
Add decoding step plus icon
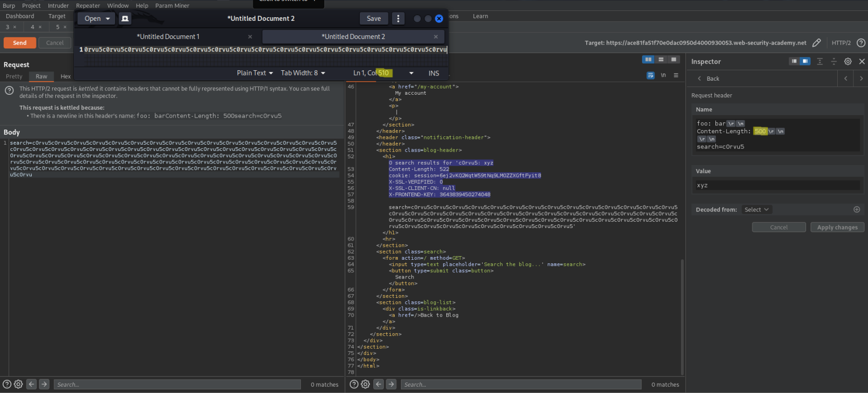coord(857,209)
